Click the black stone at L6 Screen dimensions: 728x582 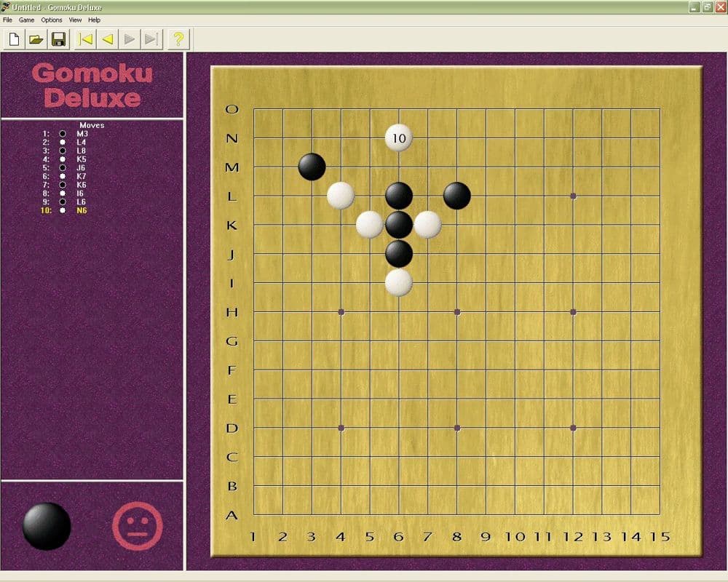pyautogui.click(x=399, y=196)
